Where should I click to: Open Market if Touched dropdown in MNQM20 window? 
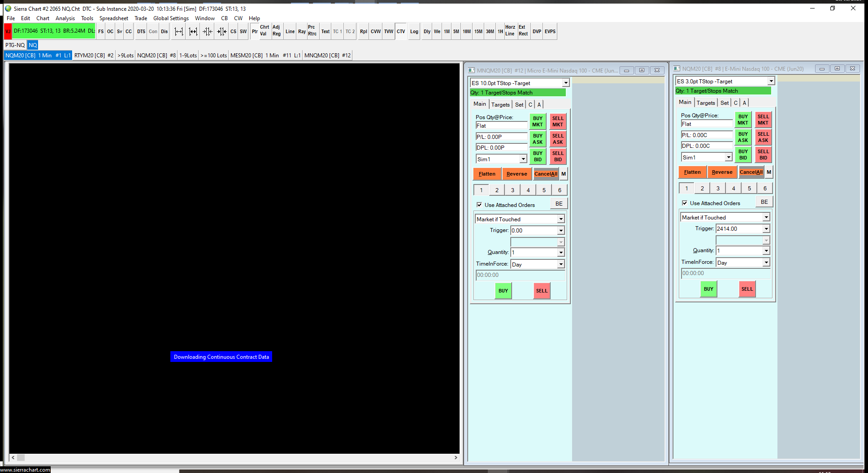(x=561, y=219)
